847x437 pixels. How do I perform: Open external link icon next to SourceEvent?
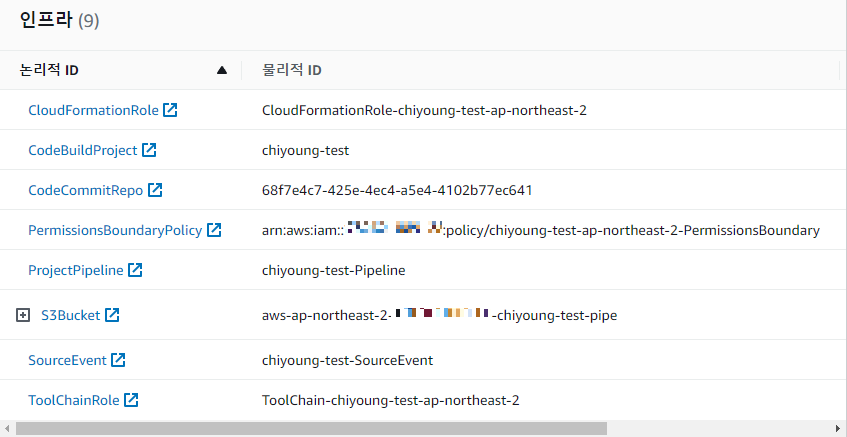(x=118, y=360)
